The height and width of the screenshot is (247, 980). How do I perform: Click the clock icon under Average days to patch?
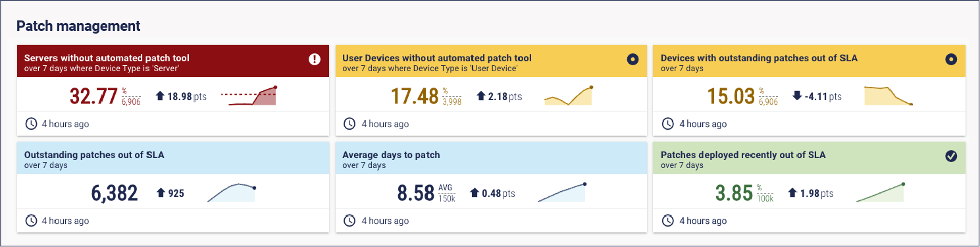[x=349, y=221]
